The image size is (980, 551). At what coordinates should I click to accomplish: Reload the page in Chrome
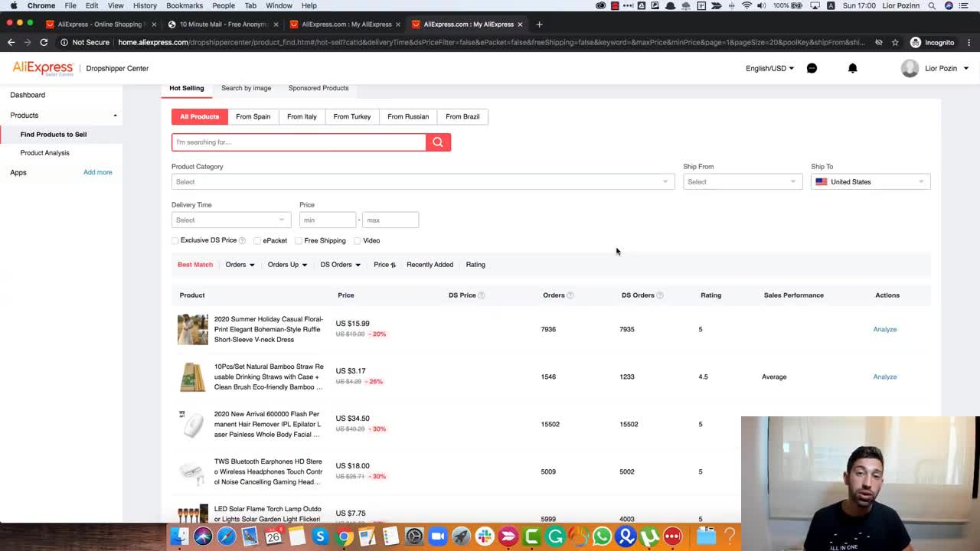coord(44,42)
